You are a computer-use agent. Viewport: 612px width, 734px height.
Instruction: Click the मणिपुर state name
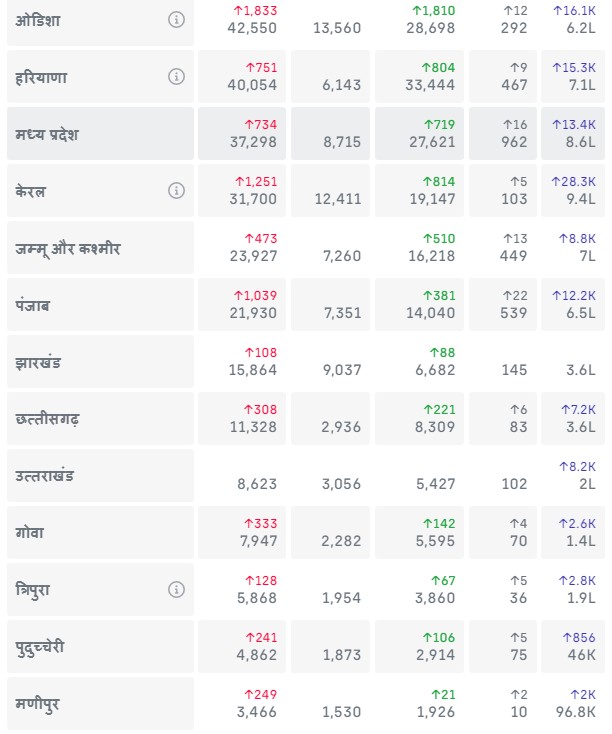pyautogui.click(x=38, y=704)
